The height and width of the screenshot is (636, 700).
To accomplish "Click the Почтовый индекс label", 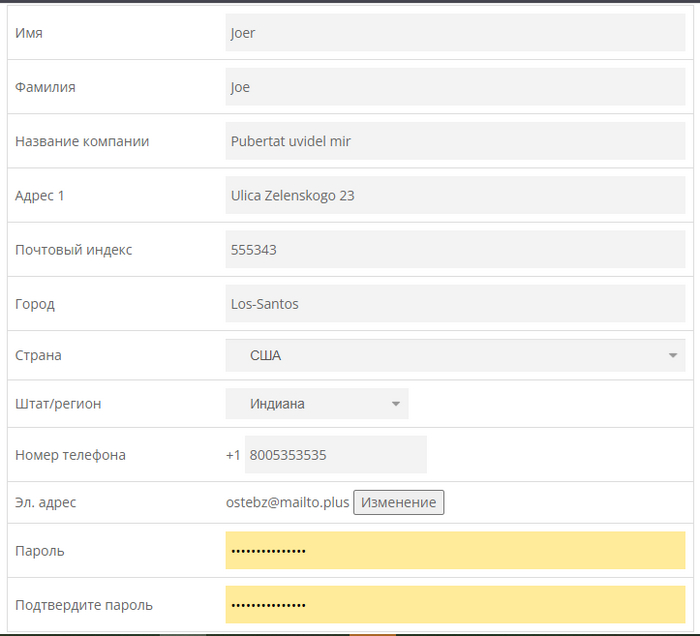I will point(74,250).
